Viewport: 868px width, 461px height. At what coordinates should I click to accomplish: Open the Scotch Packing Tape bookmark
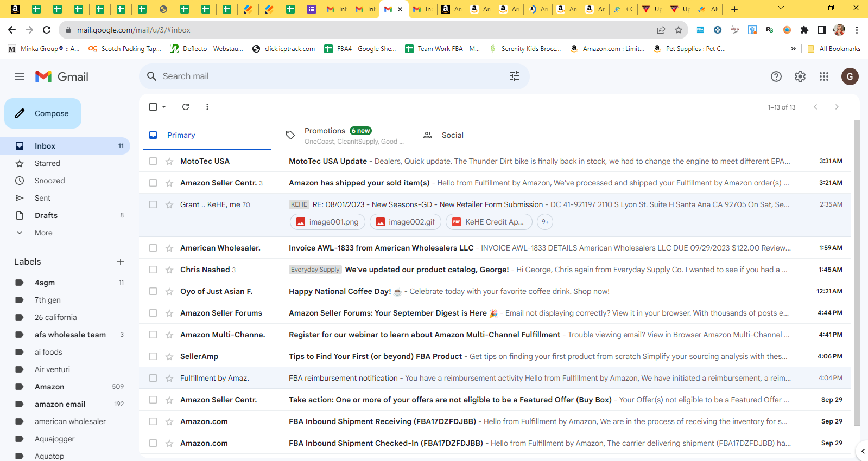pos(125,49)
